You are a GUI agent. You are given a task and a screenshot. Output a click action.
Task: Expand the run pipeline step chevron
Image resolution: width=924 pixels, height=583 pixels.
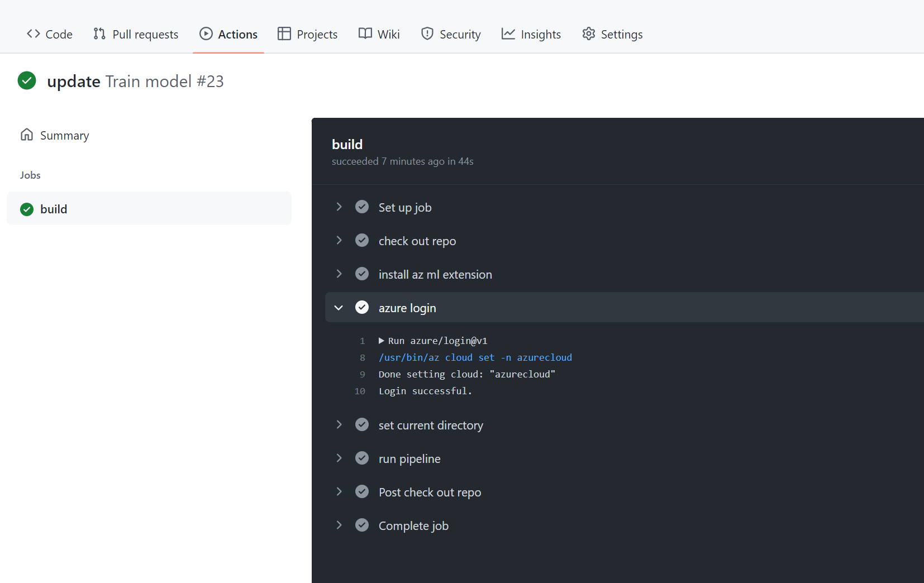[x=339, y=458]
